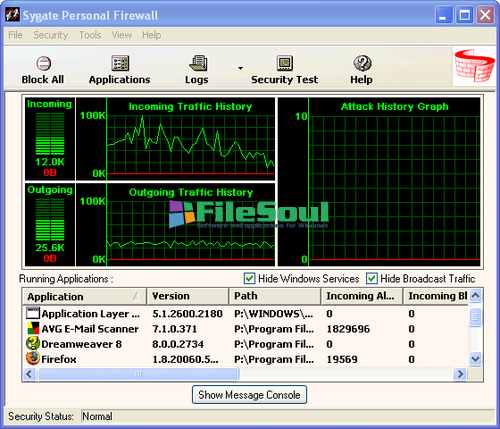Maximize the Sygate Personal Firewall window
The height and width of the screenshot is (429, 500).
[x=465, y=15]
